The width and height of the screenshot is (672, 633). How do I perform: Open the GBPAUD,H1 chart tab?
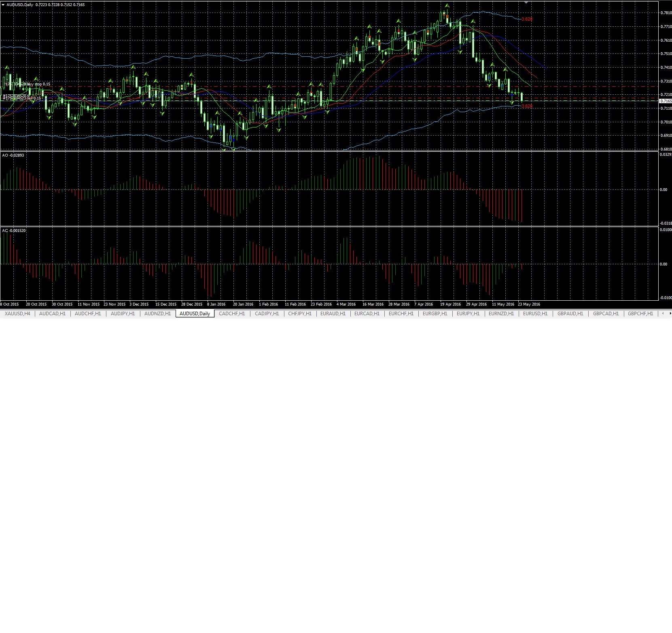coord(570,314)
